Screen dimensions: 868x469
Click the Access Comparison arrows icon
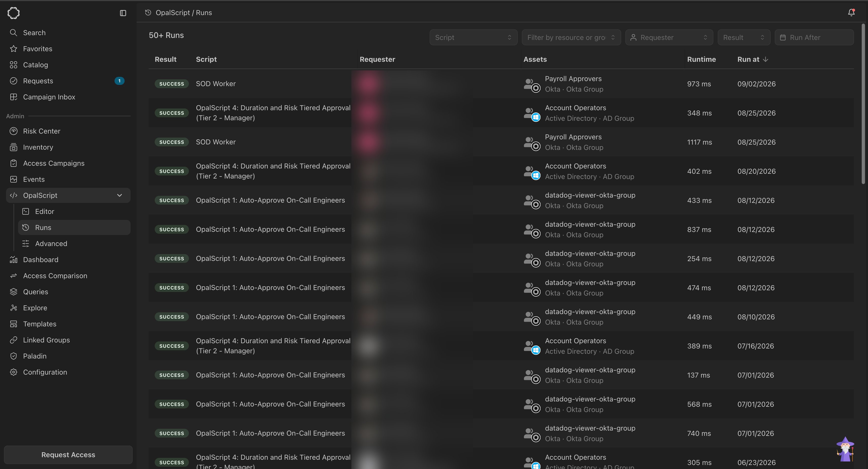point(14,276)
